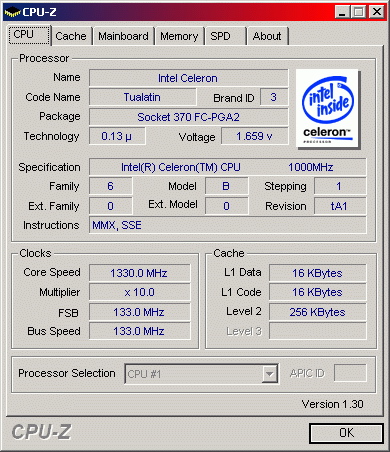Click the Ext. Family value 0
This screenshot has width=390, height=452.
(x=111, y=206)
